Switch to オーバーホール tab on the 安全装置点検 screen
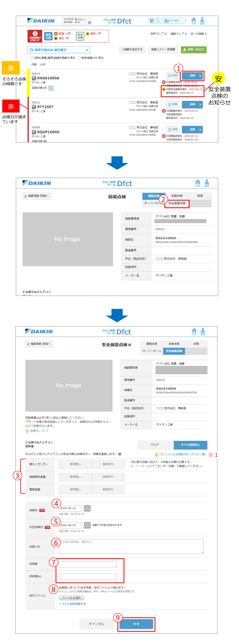The image size is (239, 644). coord(152,351)
